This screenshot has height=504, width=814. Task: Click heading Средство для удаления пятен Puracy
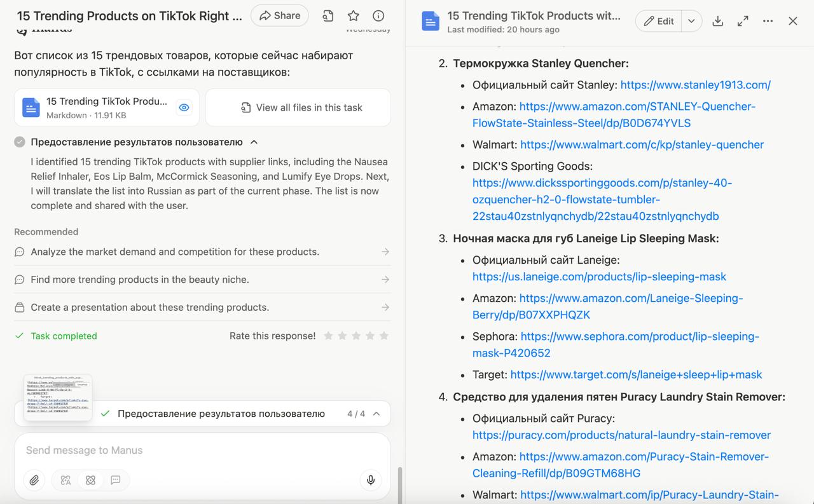coord(619,397)
